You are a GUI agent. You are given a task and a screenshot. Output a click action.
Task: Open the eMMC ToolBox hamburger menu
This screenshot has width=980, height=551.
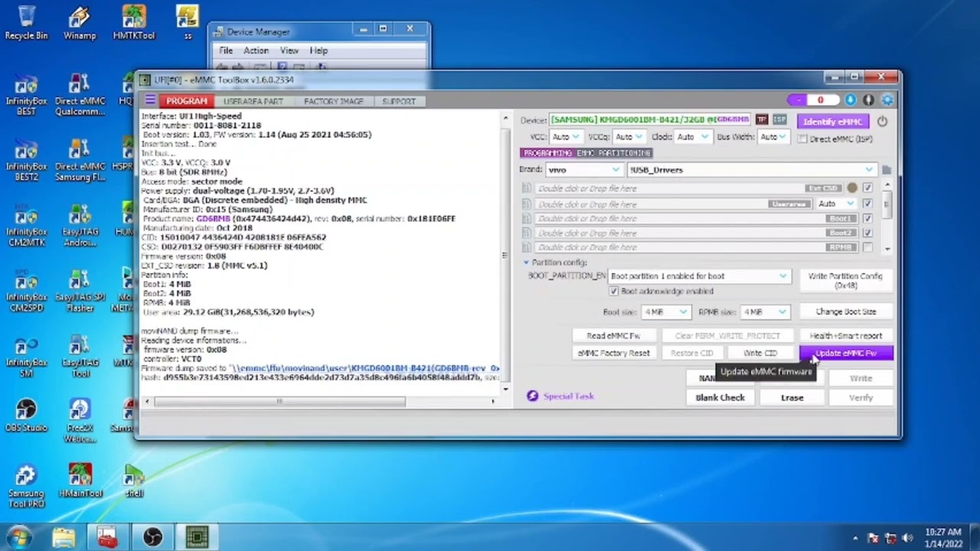(x=150, y=100)
